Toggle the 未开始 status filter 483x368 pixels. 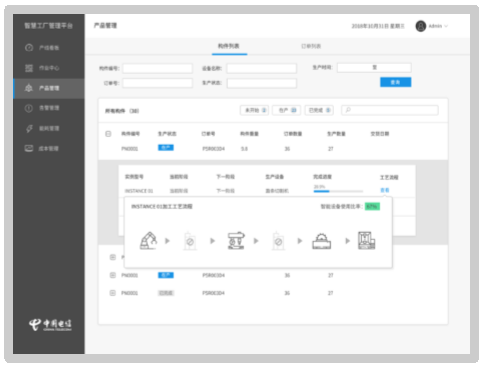click(255, 110)
